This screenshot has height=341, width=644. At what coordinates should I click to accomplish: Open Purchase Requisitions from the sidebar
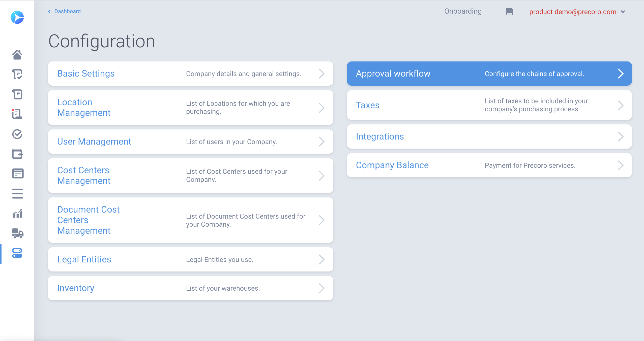(17, 75)
